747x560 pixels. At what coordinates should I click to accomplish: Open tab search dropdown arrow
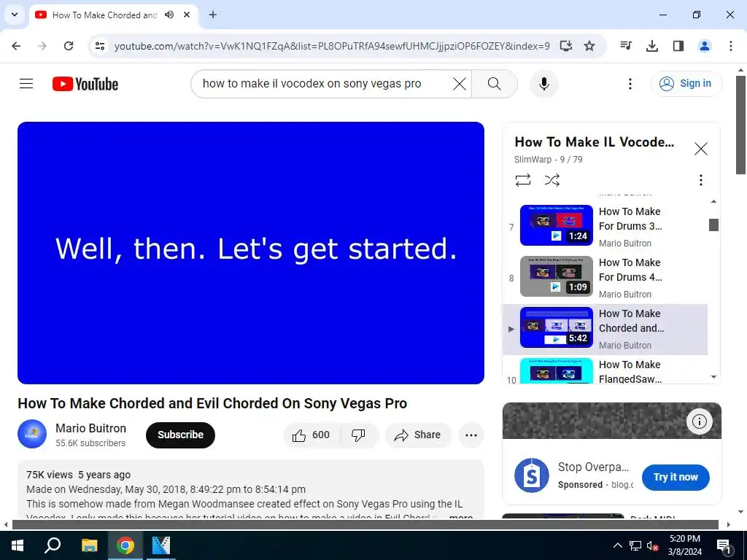click(x=15, y=15)
